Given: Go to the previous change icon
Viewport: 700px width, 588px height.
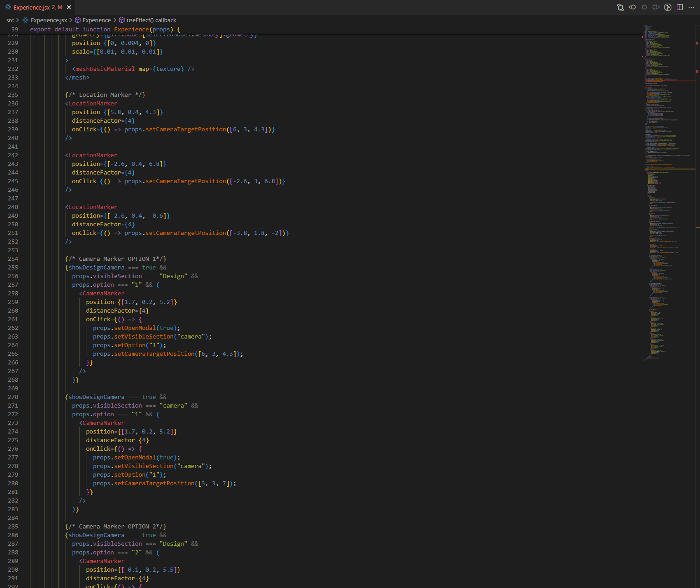Looking at the screenshot, I should click(632, 7).
